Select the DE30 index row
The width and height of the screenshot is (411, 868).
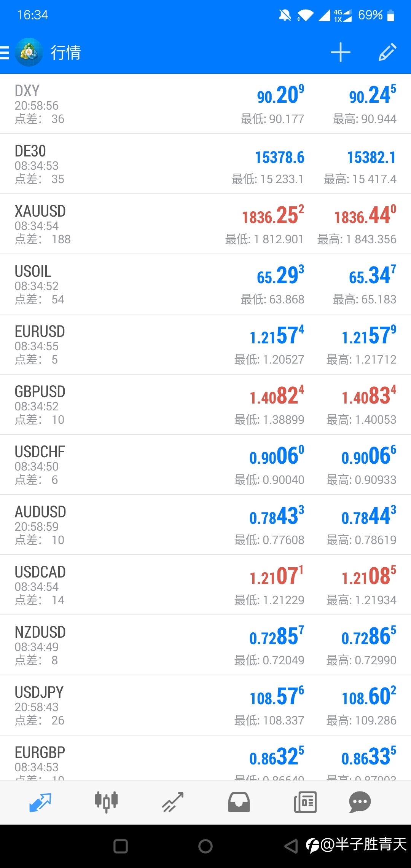click(205, 164)
